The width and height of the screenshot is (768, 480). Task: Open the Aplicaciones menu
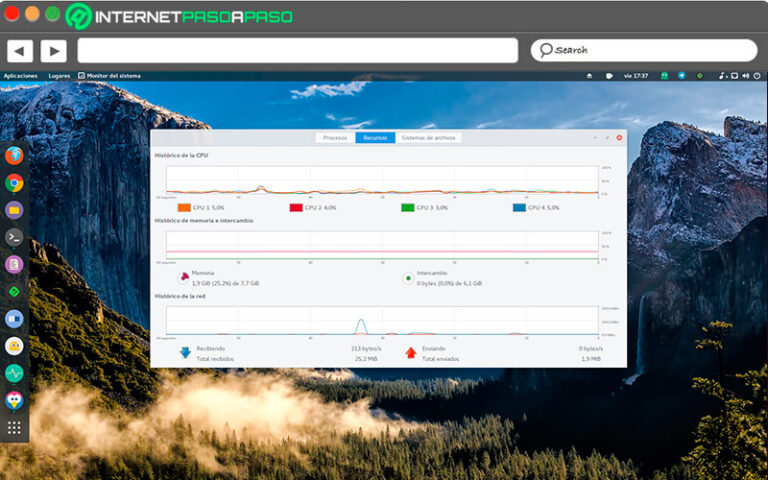(20, 75)
